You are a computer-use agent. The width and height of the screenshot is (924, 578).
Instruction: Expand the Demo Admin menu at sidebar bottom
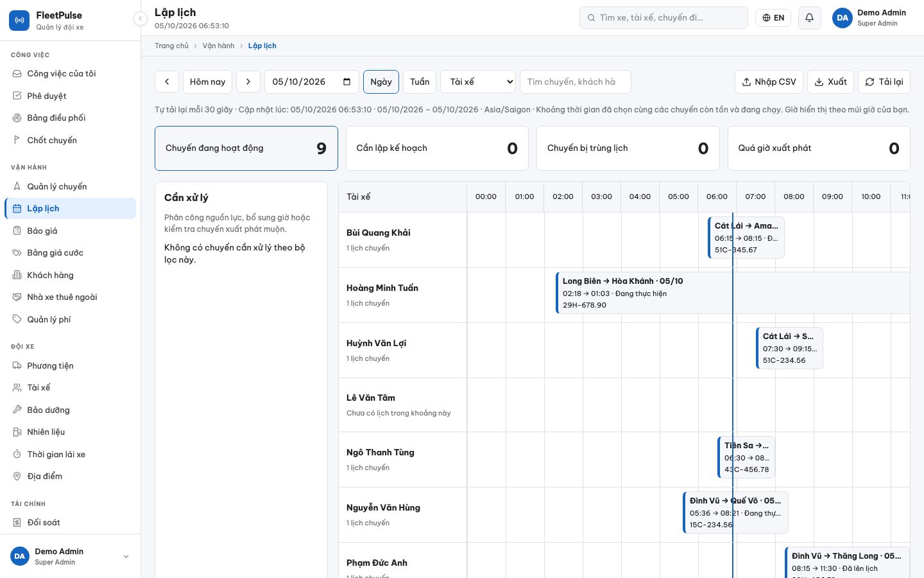tap(71, 556)
